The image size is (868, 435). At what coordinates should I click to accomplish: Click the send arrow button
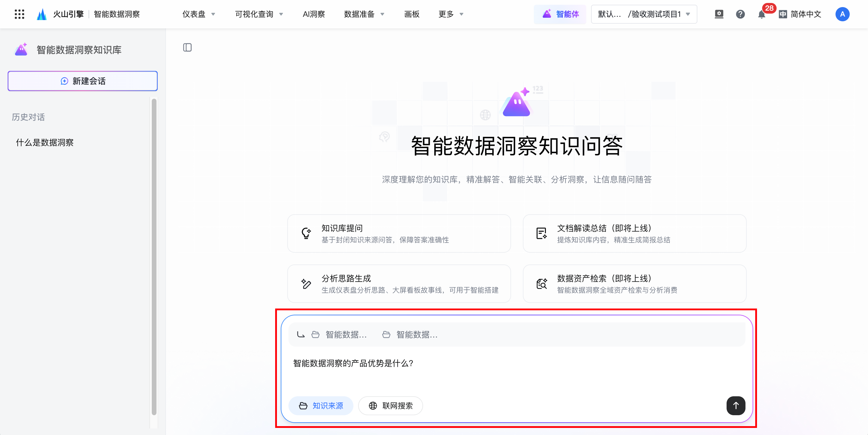coord(735,405)
